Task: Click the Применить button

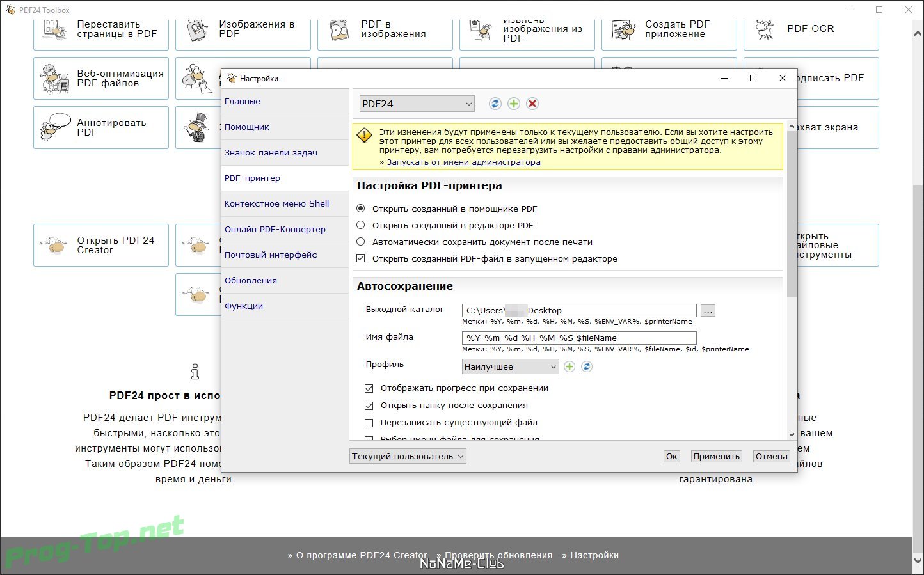Action: click(x=716, y=456)
